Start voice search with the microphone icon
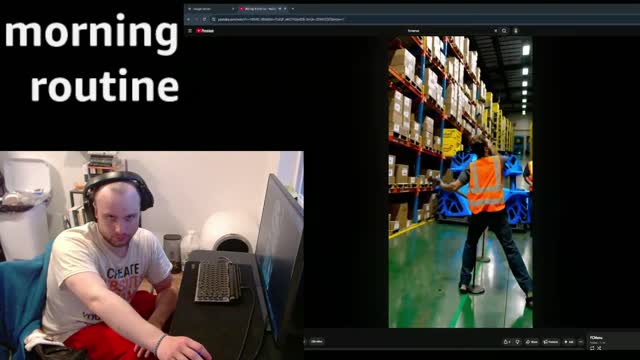This screenshot has width=640, height=360. (x=516, y=31)
